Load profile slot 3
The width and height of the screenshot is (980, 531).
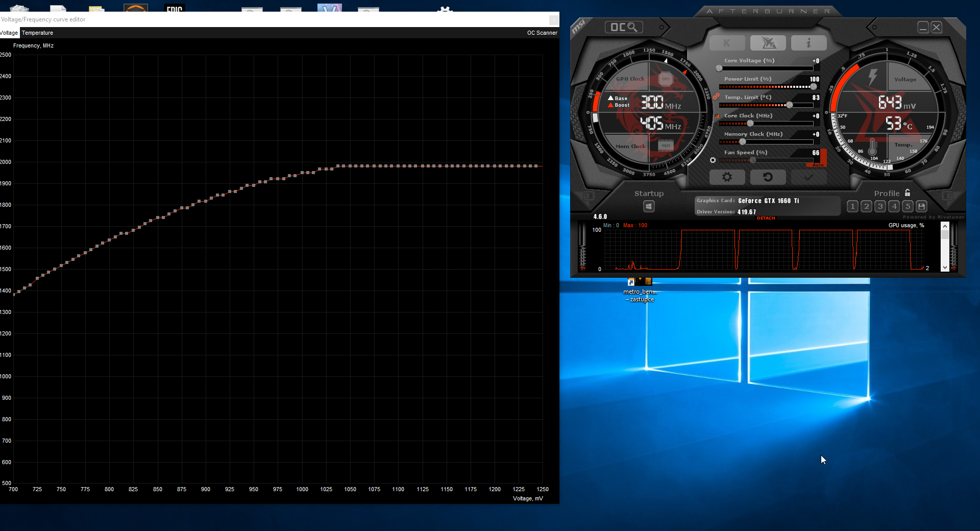(880, 206)
